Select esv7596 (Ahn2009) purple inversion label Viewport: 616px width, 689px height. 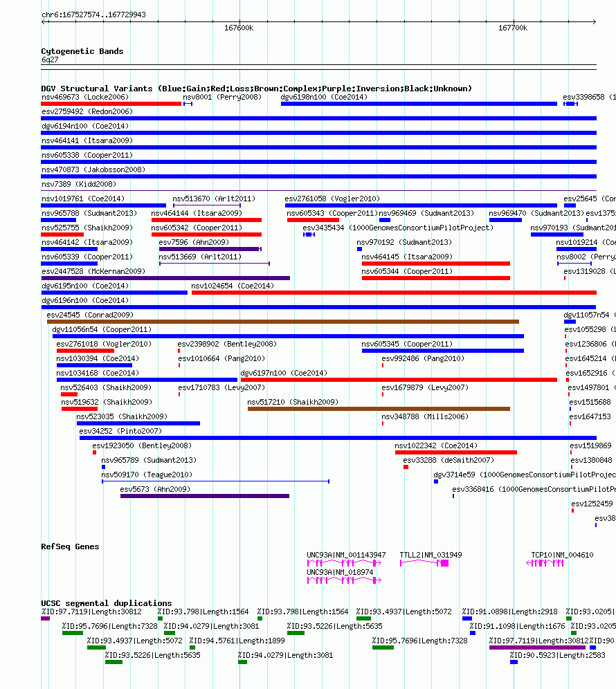pyautogui.click(x=194, y=242)
